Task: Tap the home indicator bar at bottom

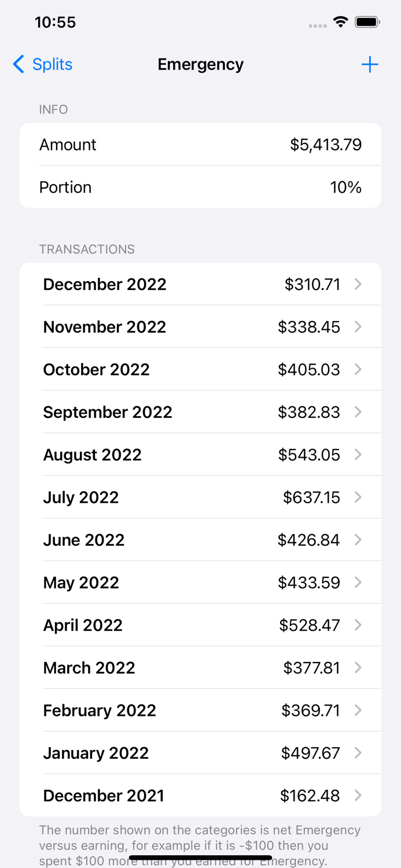Action: coord(200,858)
